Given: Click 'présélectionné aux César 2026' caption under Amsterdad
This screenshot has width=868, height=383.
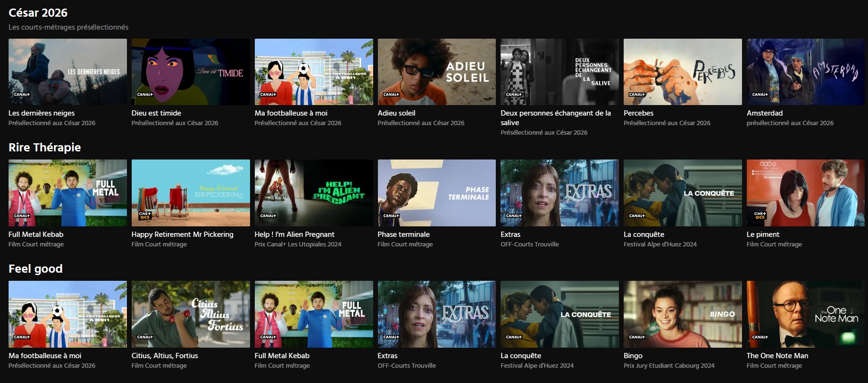Looking at the screenshot, I should point(790,123).
